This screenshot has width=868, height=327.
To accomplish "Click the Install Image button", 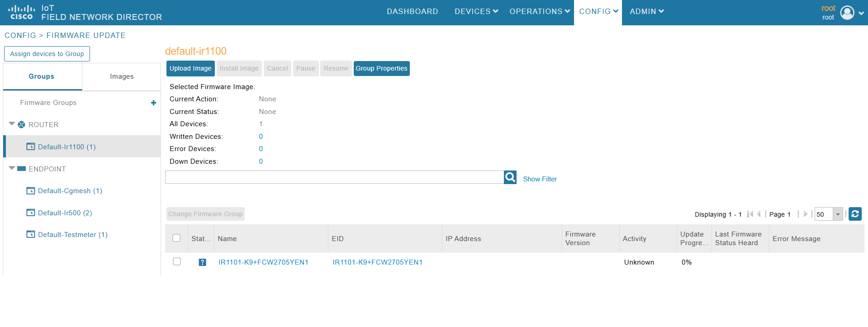I will [x=239, y=68].
